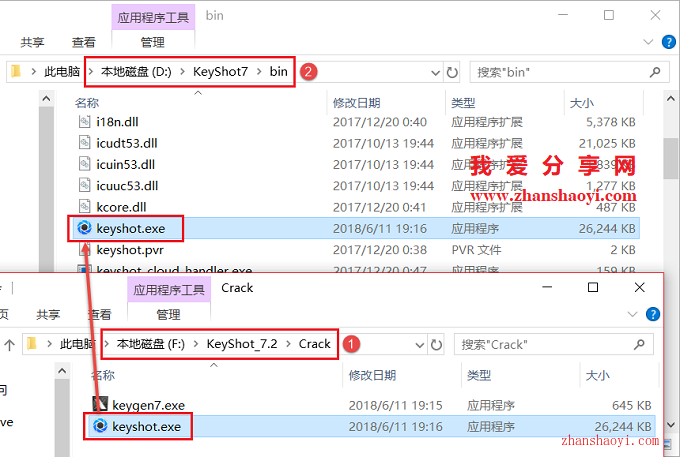Image resolution: width=680 pixels, height=457 pixels.
Task: Select keyshot.pvr file name
Action: pos(130,250)
